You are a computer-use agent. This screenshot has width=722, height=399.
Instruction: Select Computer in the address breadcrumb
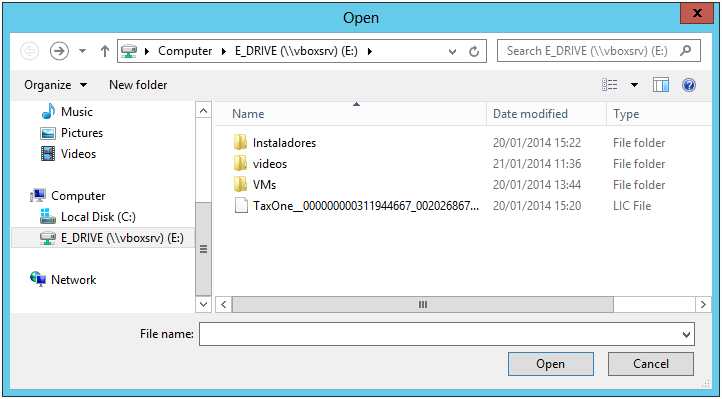[185, 51]
